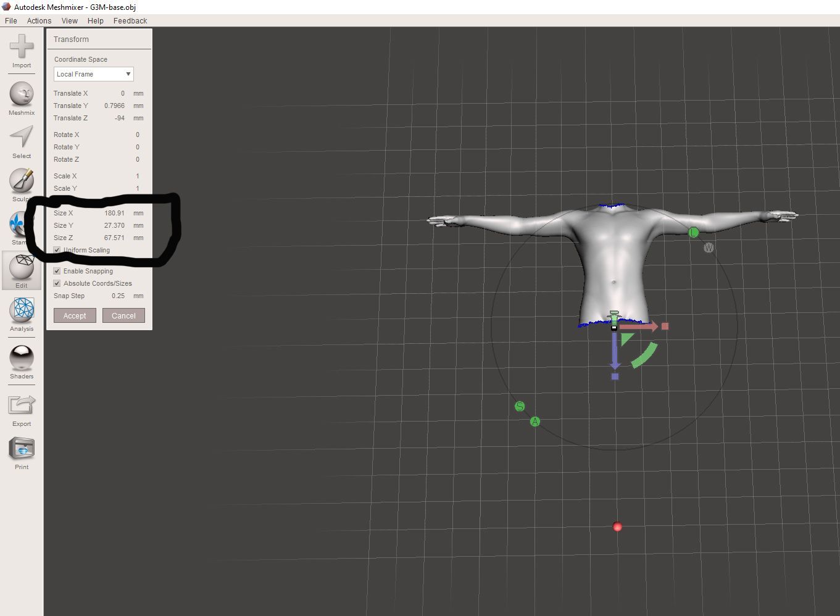840x616 pixels.
Task: Toggle the Uniform Scaling checkbox
Action: pos(57,250)
